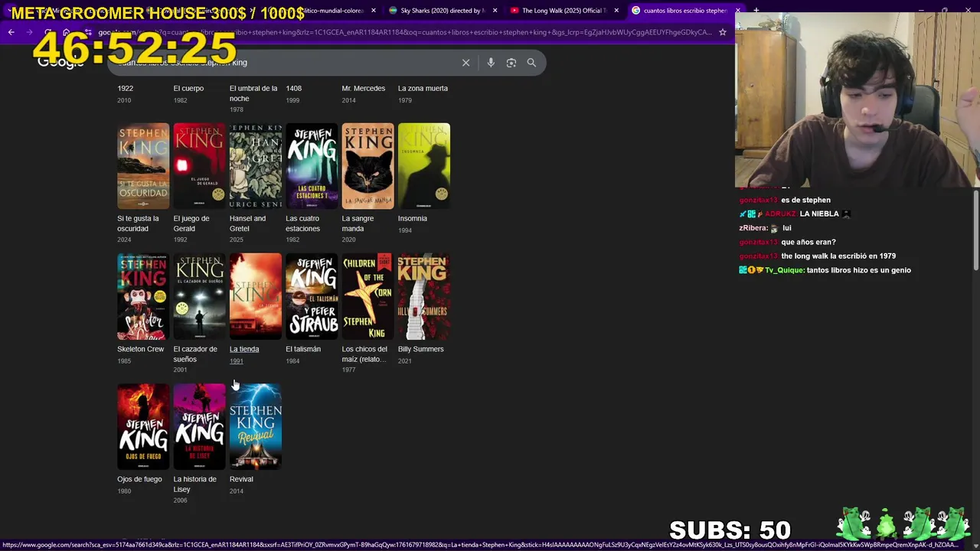Go back with browser back arrow
This screenshot has height=551, width=980.
[x=11, y=32]
